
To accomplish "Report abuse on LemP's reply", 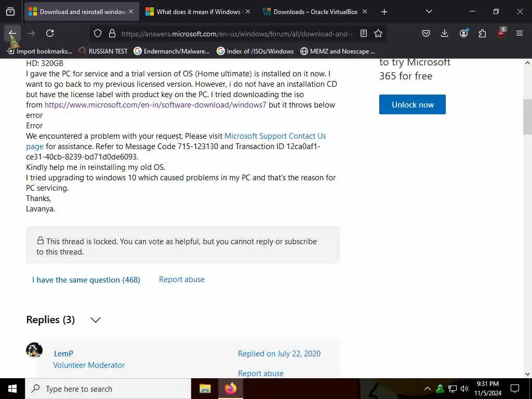I will point(261,373).
